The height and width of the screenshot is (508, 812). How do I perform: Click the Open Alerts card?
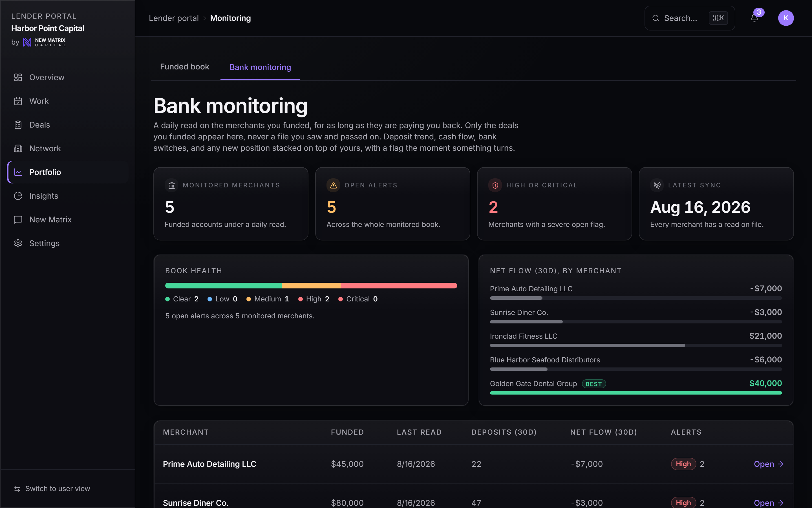coord(392,203)
